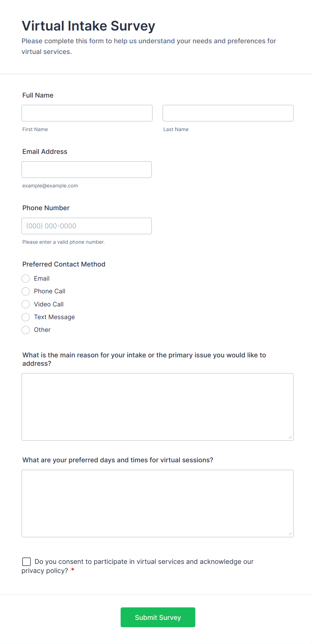
Task: Pick the Text Message radio option
Action: 26,317
